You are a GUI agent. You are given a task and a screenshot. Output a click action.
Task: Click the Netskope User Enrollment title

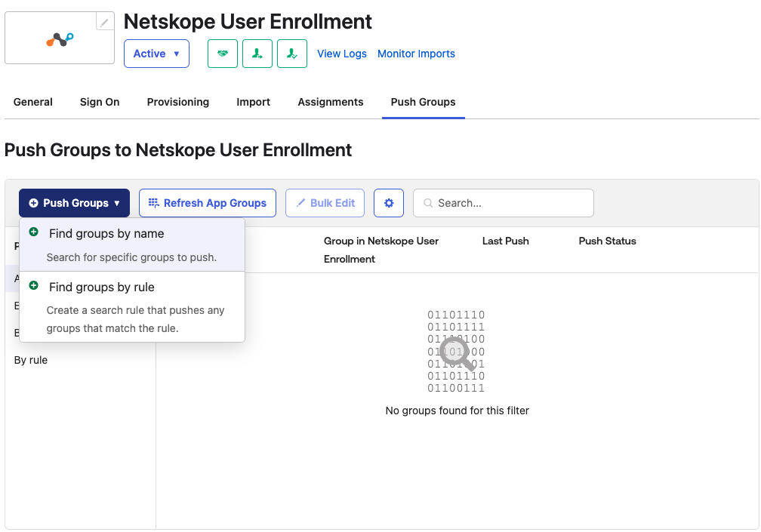(248, 22)
